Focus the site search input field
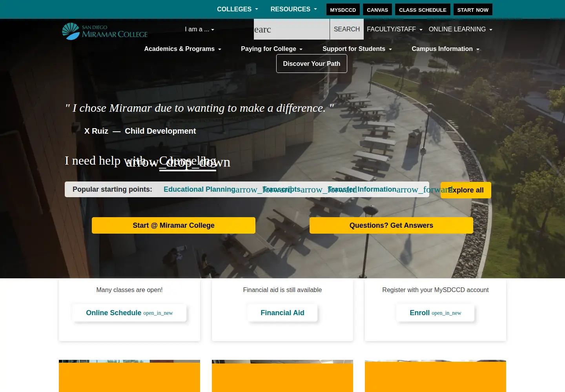This screenshot has width=565, height=392. click(x=292, y=29)
